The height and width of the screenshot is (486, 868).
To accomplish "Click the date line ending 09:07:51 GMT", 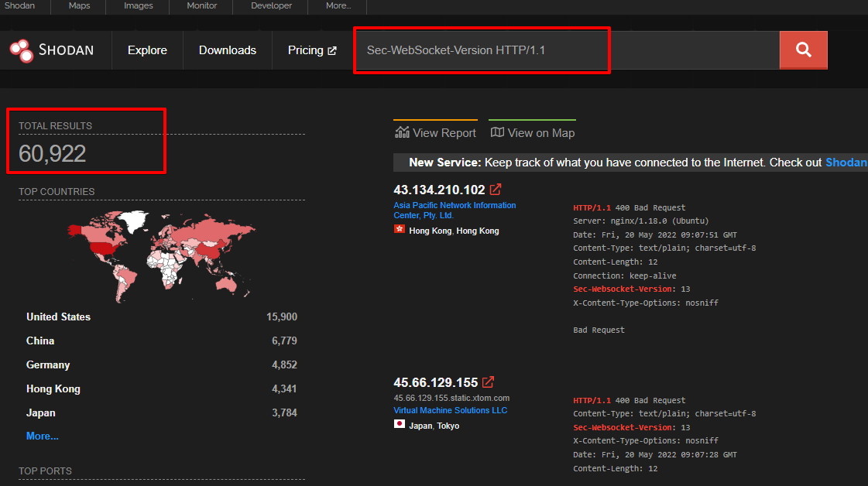I will (655, 234).
